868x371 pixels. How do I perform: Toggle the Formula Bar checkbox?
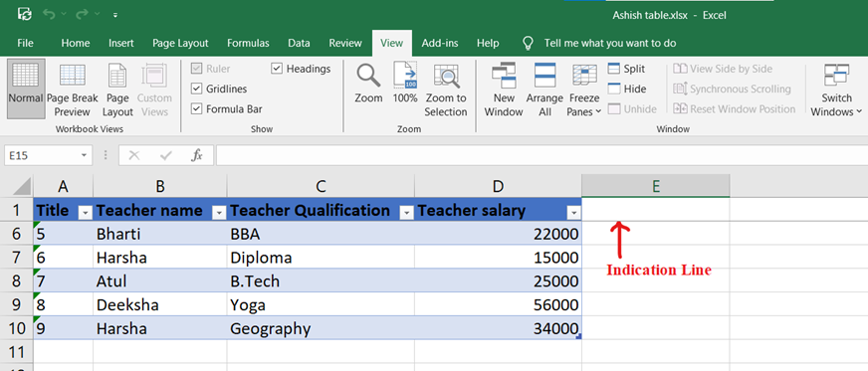(x=196, y=109)
